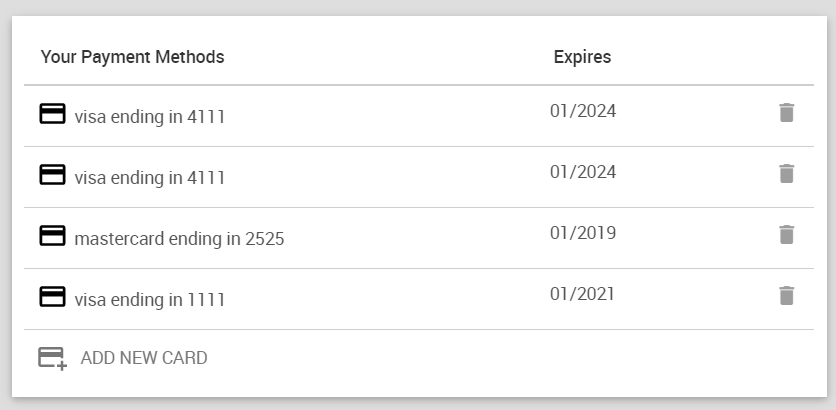The height and width of the screenshot is (410, 836).
Task: Delete the mastercard ending in 2525
Action: point(787,235)
